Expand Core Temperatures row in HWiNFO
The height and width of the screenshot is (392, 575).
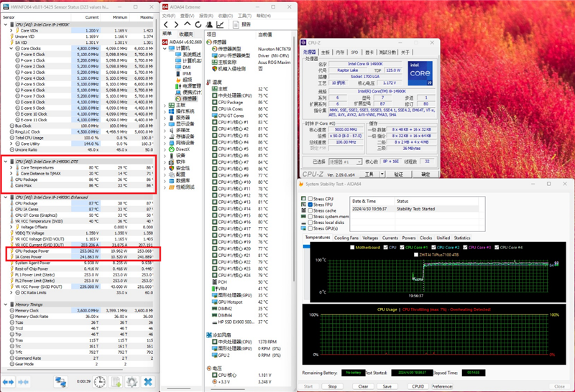point(11,167)
